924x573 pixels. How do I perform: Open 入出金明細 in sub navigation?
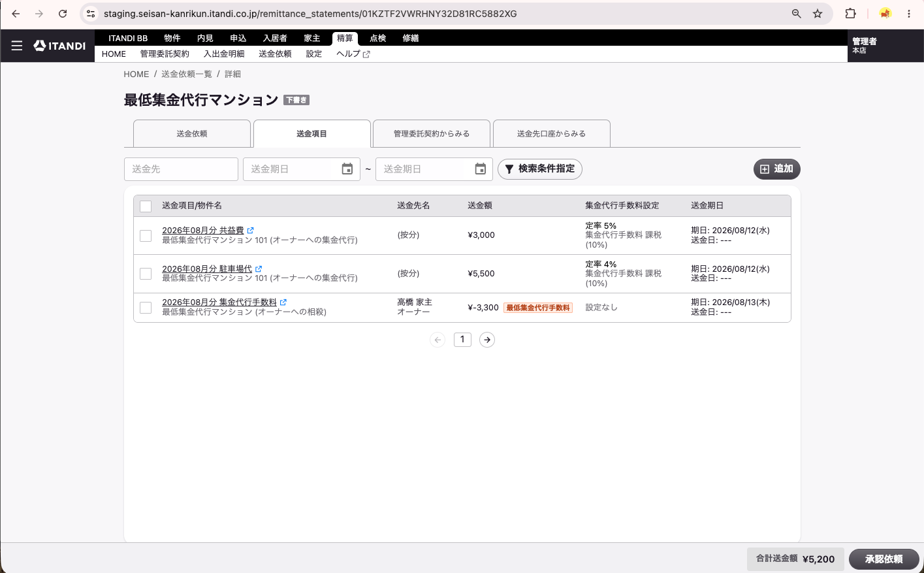224,54
